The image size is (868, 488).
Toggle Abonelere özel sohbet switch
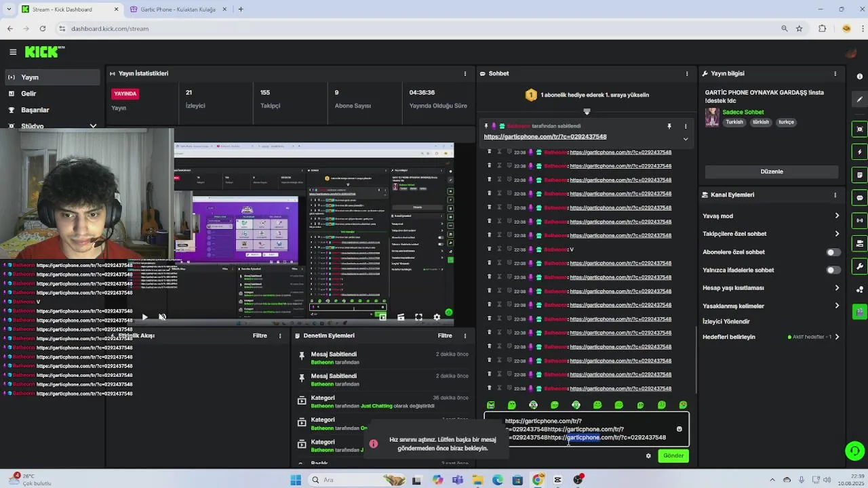833,252
